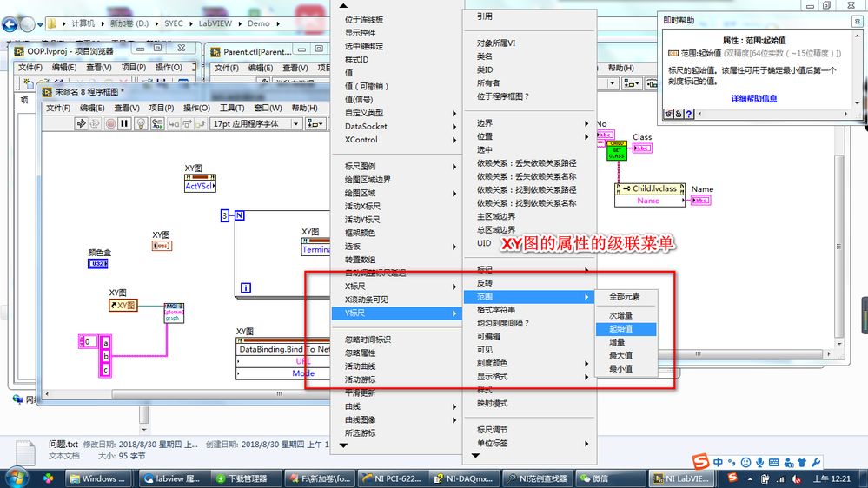Open 窗口(W) menu in block diagram window
This screenshot has height=488, width=868.
click(x=268, y=108)
